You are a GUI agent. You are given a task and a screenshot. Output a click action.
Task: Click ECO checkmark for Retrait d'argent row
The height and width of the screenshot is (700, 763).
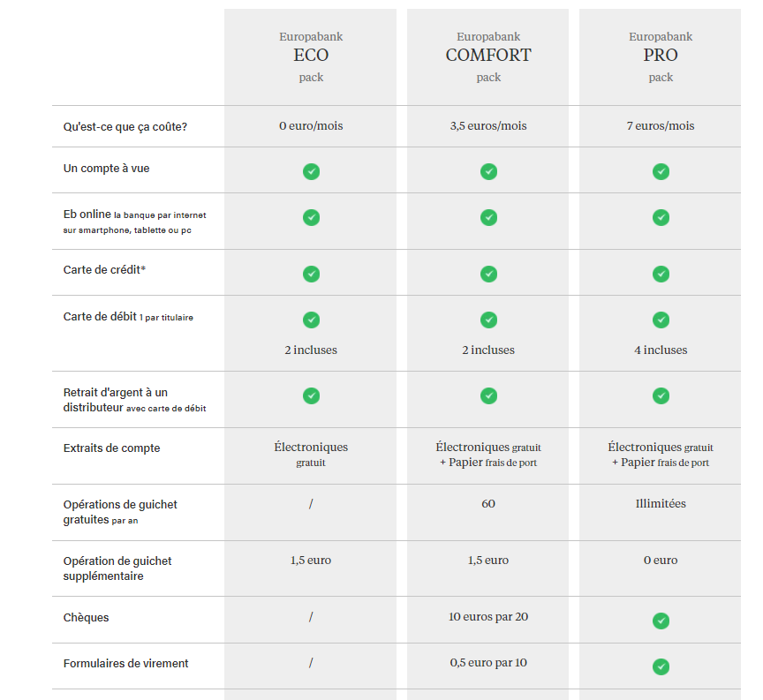(311, 395)
